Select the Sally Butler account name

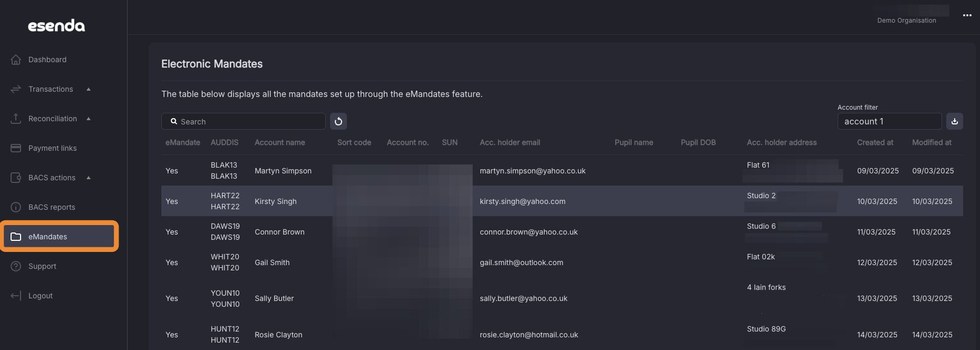click(274, 298)
